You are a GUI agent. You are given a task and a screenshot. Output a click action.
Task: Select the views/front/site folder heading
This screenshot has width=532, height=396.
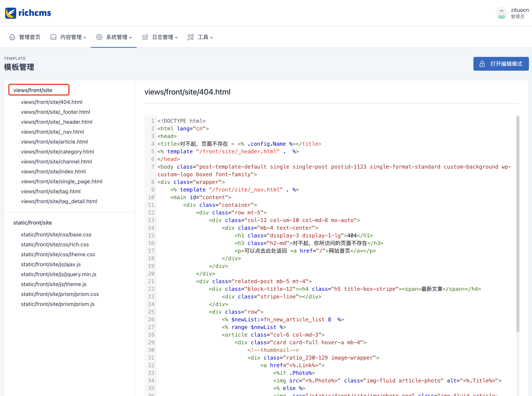(x=33, y=90)
